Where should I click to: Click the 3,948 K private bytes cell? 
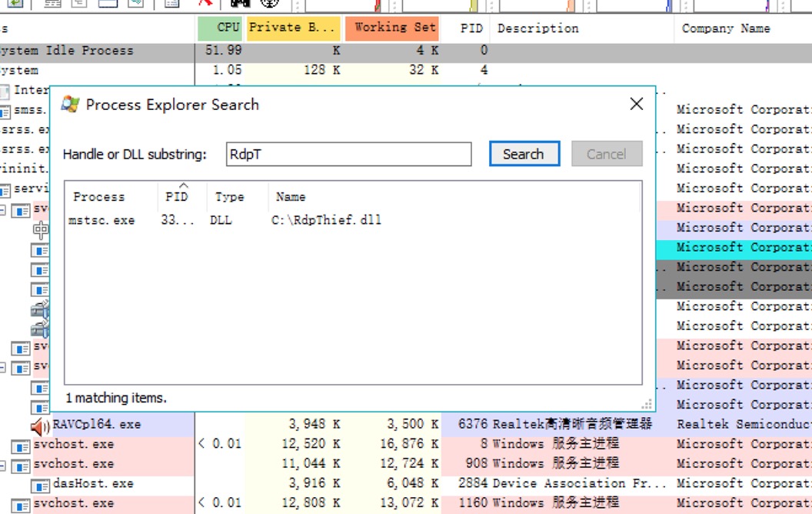pos(314,425)
